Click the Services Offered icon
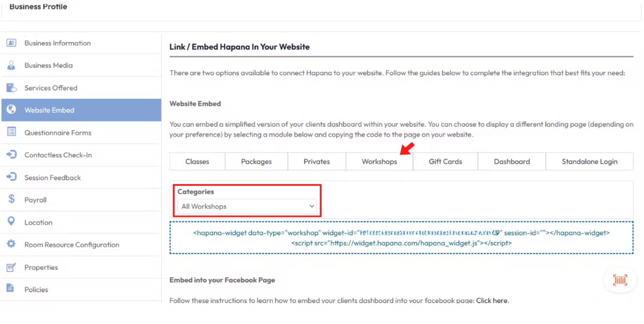This screenshot has width=644, height=324. point(11,88)
